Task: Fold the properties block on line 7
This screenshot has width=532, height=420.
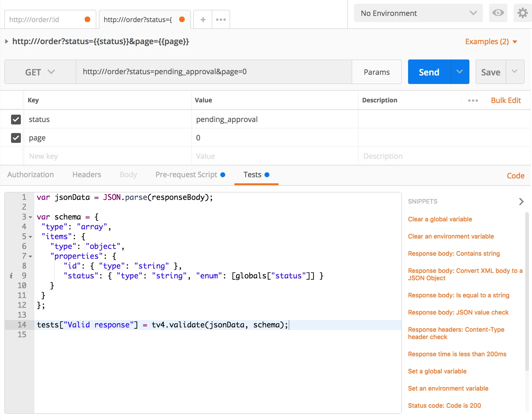Action: click(x=30, y=257)
